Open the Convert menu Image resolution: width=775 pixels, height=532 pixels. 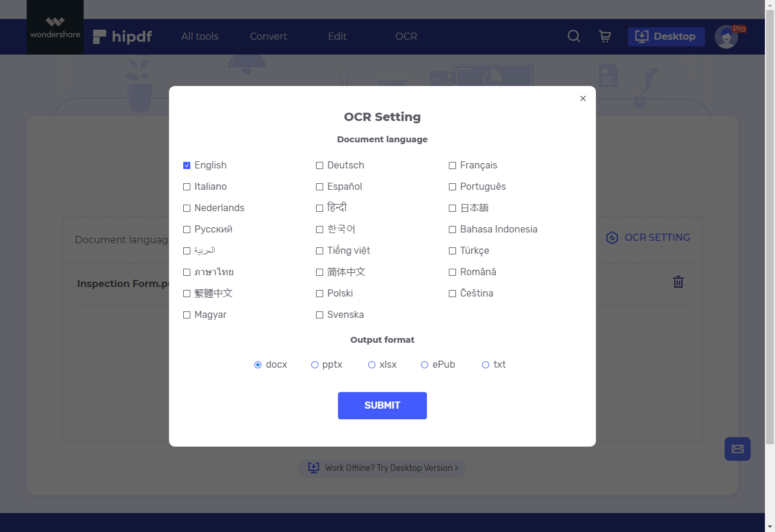268,36
